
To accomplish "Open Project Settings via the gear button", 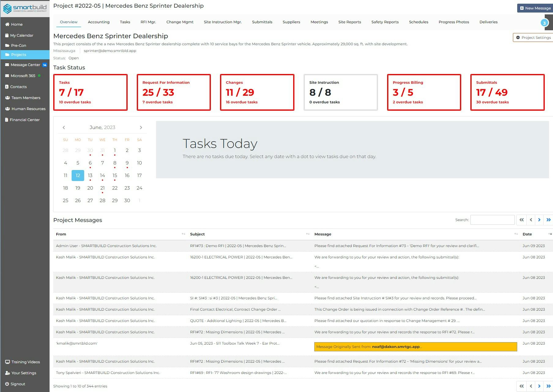I will [534, 37].
